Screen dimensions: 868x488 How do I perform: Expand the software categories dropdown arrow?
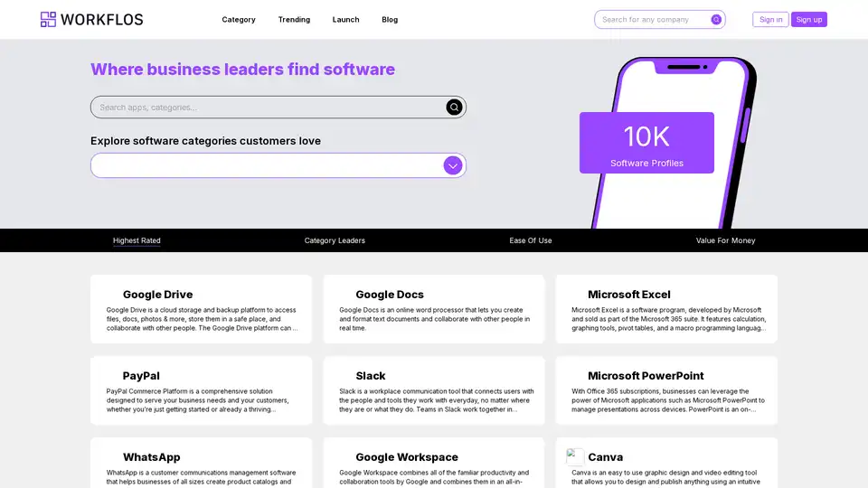tap(453, 165)
